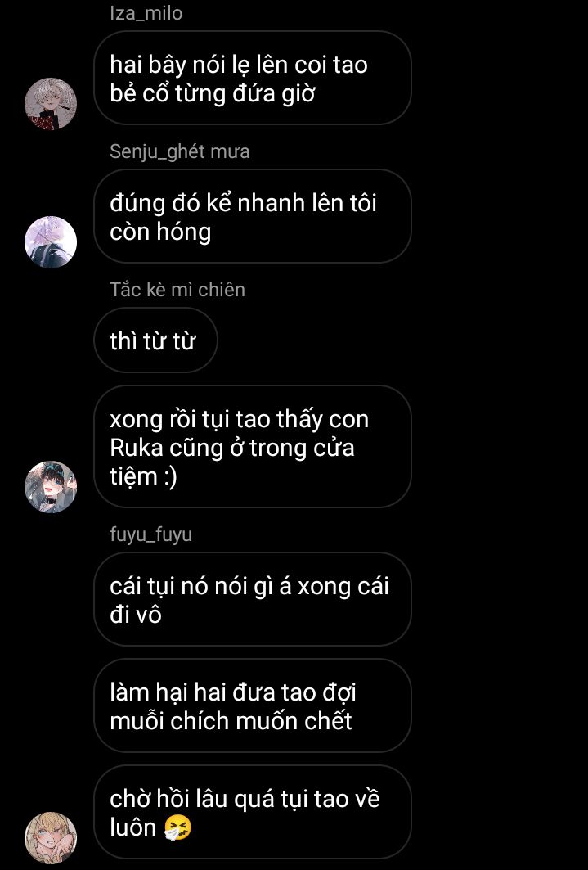Screen dimensions: 588x870
Task: Tap the text "đi vô" in fuyu_fuyu's bubble
Action: [136, 615]
